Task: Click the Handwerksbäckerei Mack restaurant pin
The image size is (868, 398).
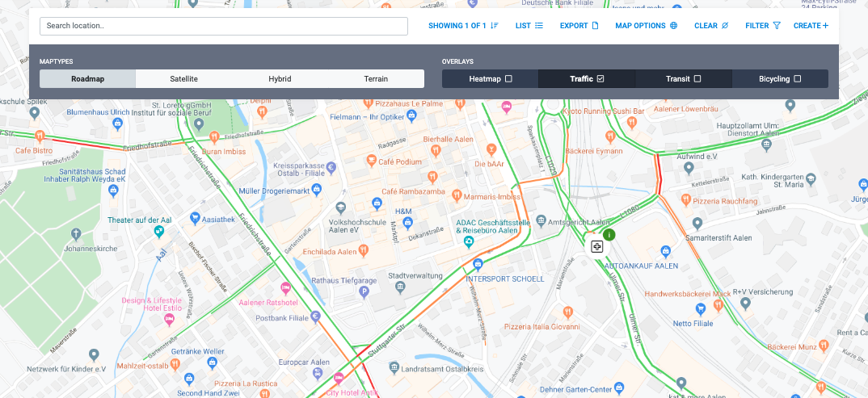Action: 718,304
